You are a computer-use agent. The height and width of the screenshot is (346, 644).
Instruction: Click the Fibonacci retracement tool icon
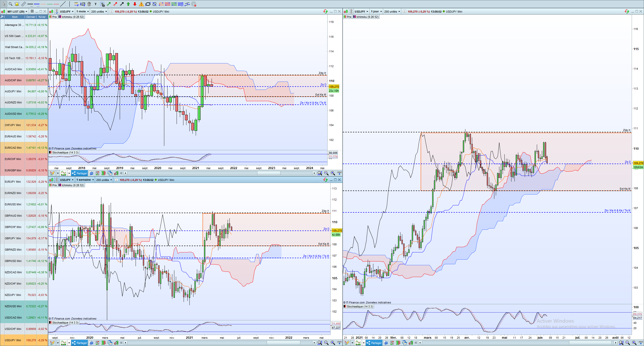(76, 4)
